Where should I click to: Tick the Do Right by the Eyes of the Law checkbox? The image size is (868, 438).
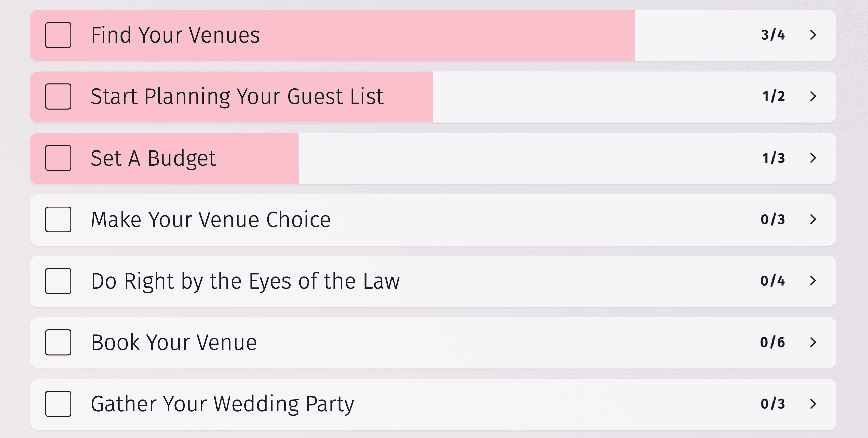(x=58, y=281)
